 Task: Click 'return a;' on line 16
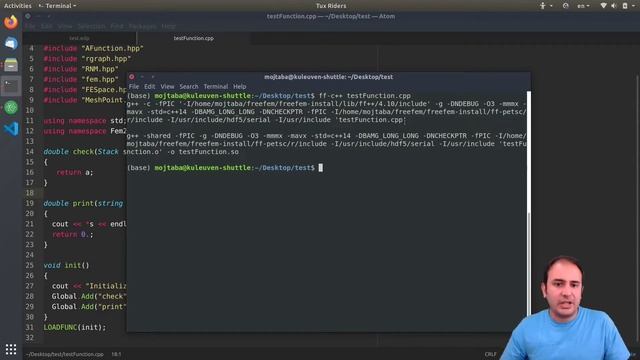tap(75, 172)
